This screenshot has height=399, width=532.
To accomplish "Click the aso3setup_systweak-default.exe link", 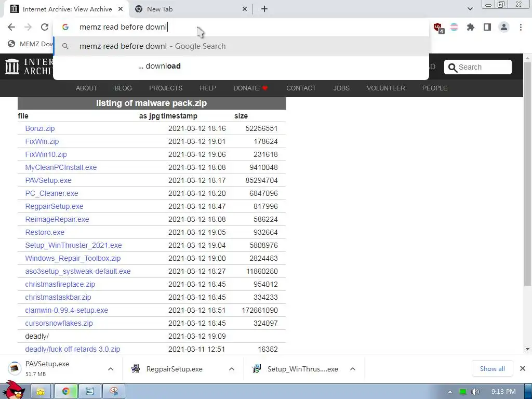I will click(x=78, y=271).
